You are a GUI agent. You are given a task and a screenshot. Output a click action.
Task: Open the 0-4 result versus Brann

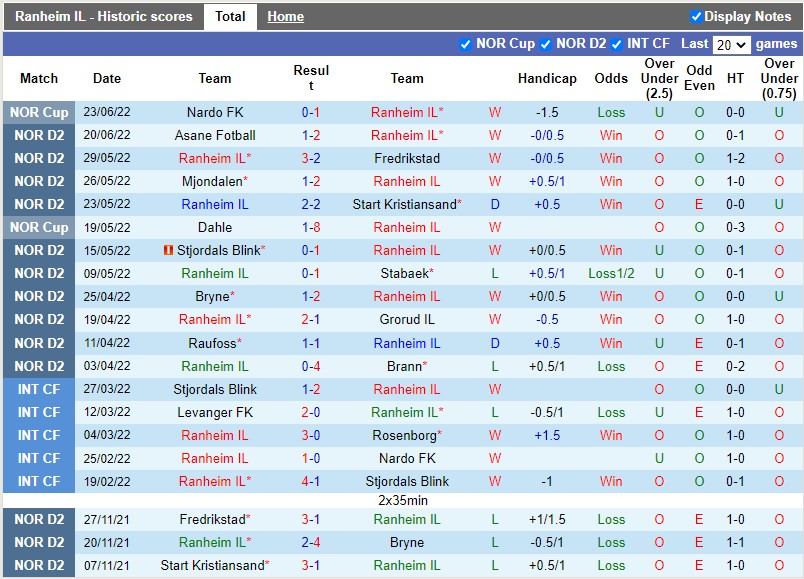click(x=311, y=366)
